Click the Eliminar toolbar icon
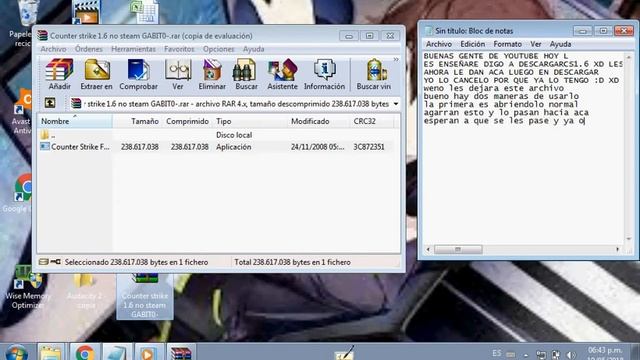The height and width of the screenshot is (360, 640). (x=212, y=74)
